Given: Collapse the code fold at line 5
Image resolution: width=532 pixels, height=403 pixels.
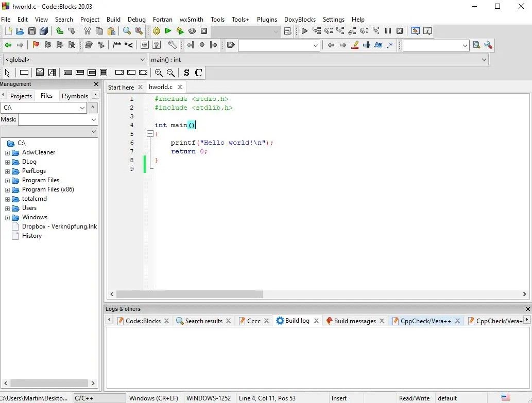Looking at the screenshot, I should (150, 134).
